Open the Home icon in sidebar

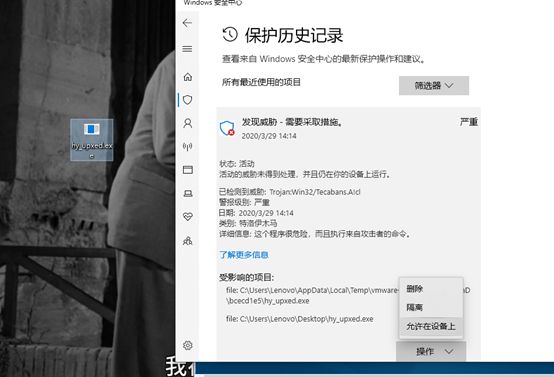[188, 77]
